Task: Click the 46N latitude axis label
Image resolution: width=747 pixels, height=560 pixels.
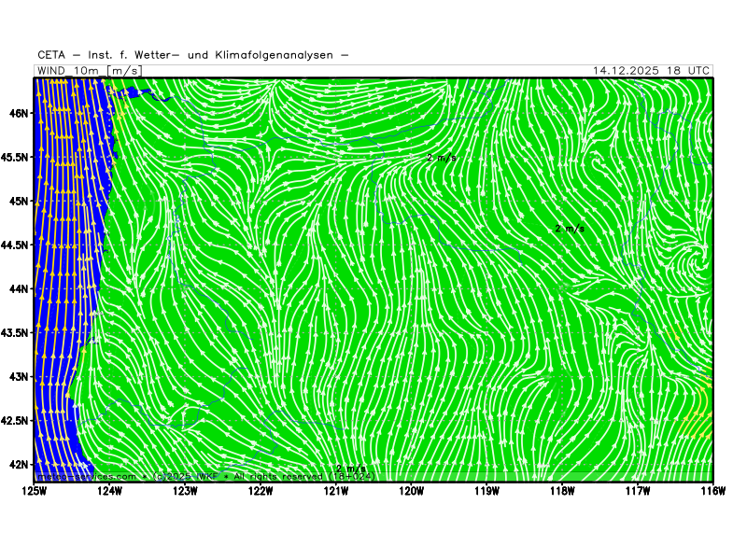Action: 19,113
